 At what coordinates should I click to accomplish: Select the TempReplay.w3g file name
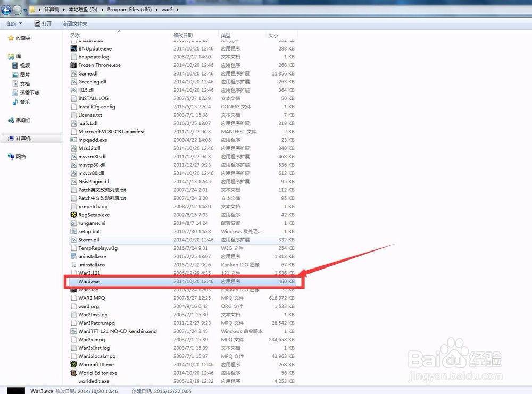point(98,248)
